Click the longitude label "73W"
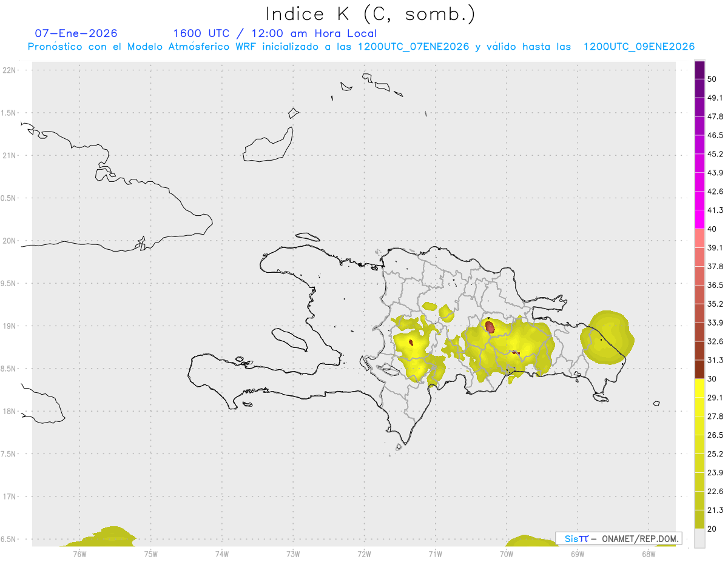Image resolution: width=728 pixels, height=562 pixels. click(x=293, y=554)
